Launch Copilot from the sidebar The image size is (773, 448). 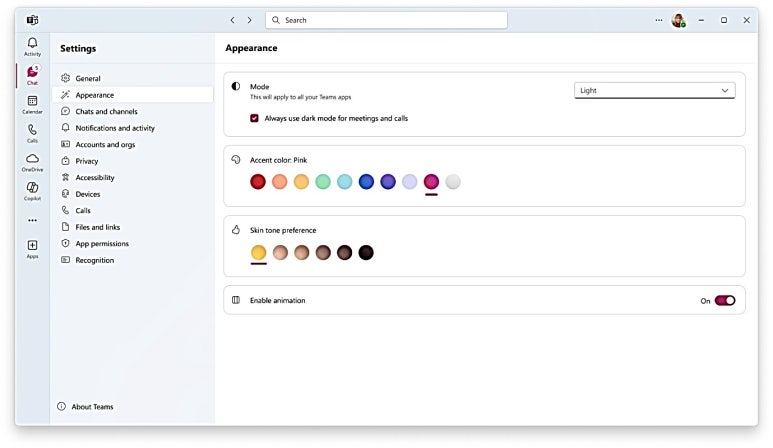tap(32, 190)
